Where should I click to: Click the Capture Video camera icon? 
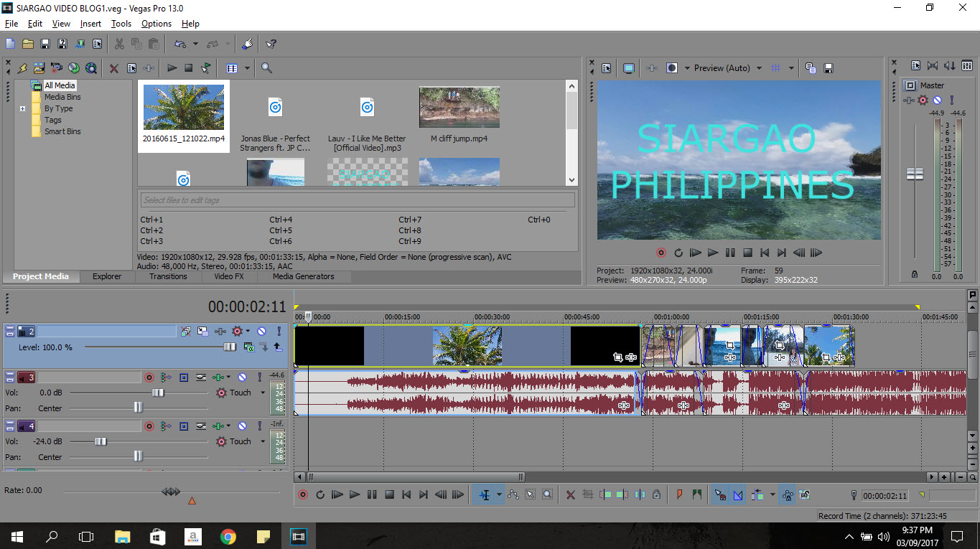click(x=56, y=68)
